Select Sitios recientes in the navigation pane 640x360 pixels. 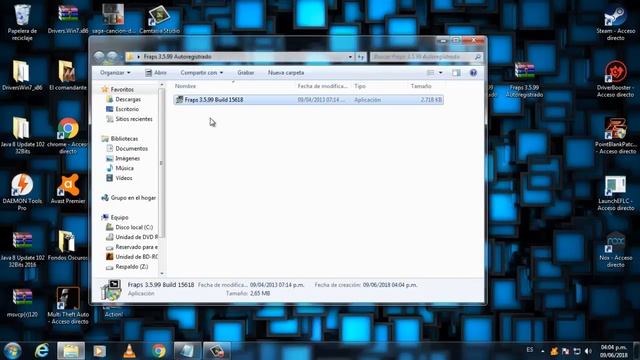click(x=133, y=119)
